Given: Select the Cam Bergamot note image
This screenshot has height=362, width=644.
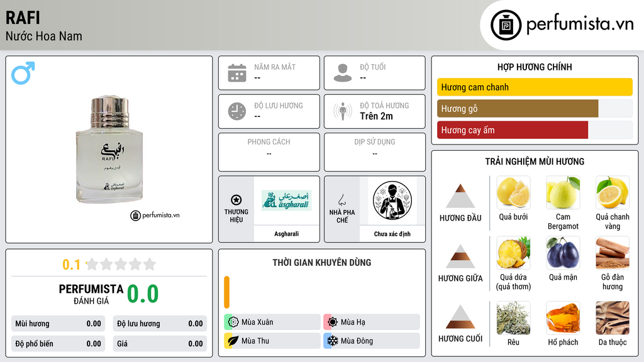Looking at the screenshot, I should click(x=563, y=192).
